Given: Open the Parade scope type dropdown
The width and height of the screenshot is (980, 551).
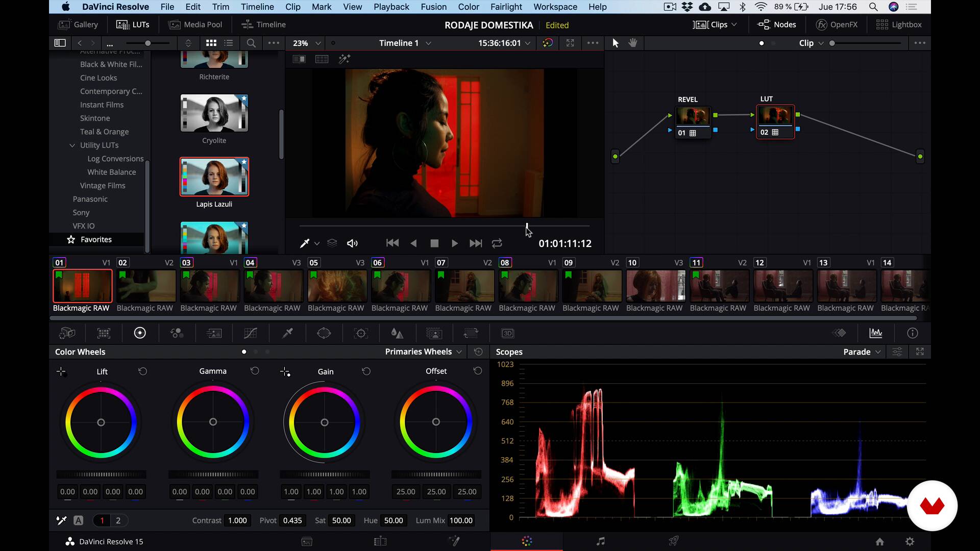Looking at the screenshot, I should [862, 352].
